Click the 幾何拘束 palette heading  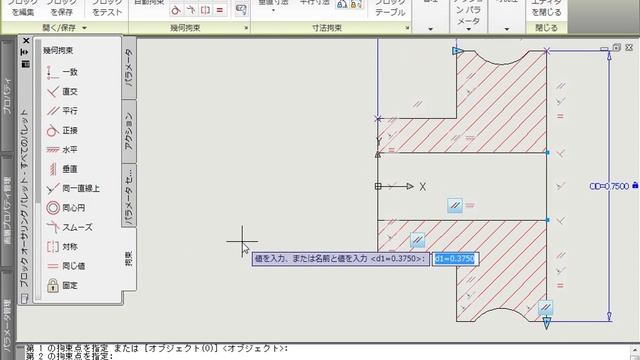(58, 51)
